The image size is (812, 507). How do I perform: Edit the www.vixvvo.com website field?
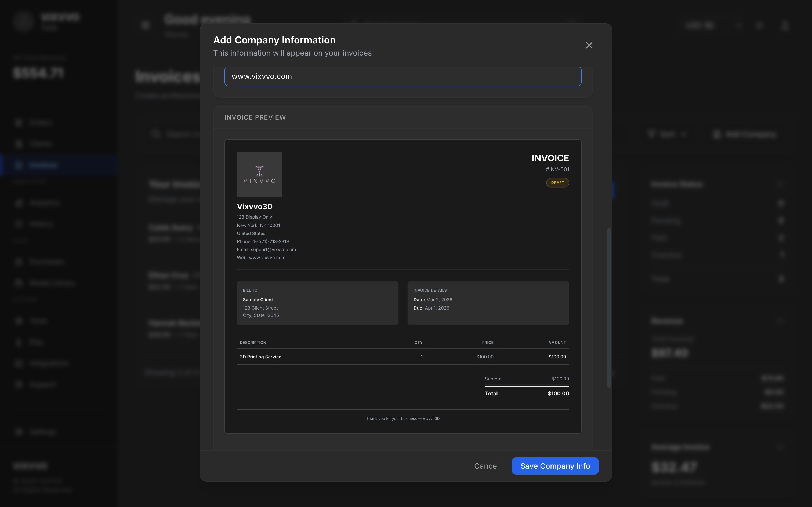pos(403,76)
